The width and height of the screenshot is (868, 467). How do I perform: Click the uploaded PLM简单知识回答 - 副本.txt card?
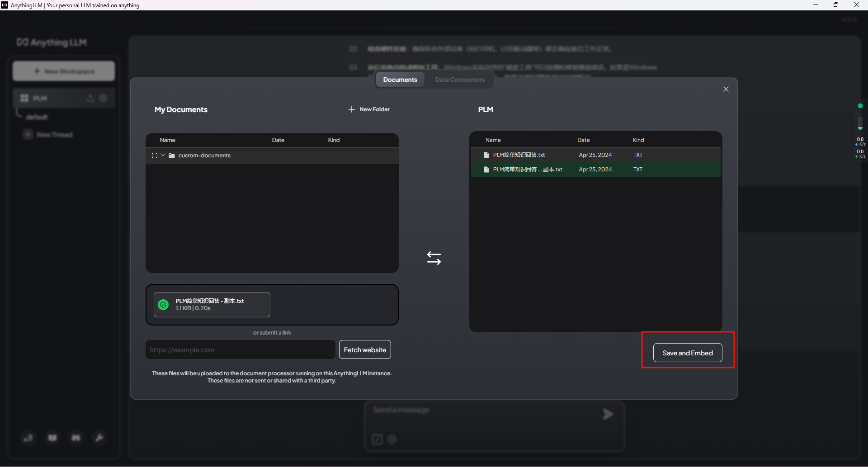coord(212,305)
